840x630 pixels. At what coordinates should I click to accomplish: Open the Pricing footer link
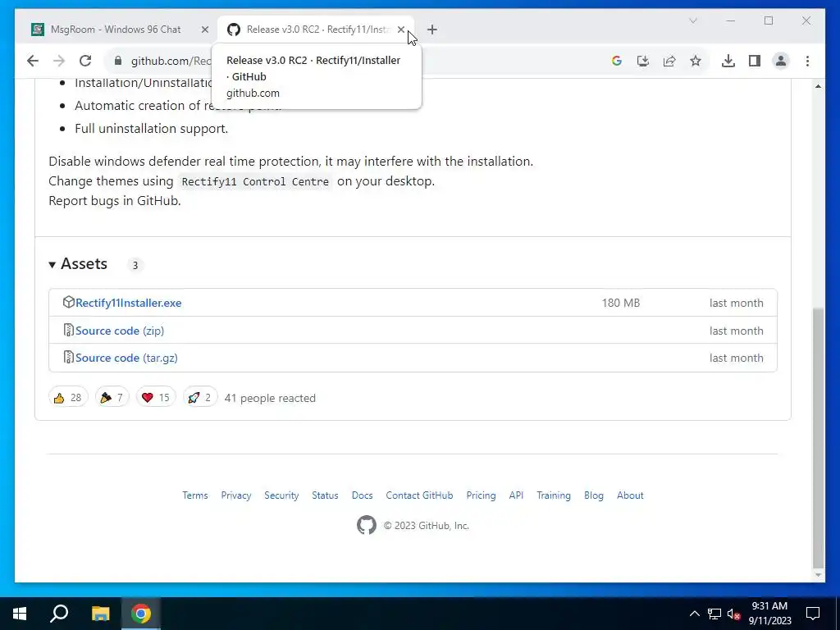tap(481, 495)
